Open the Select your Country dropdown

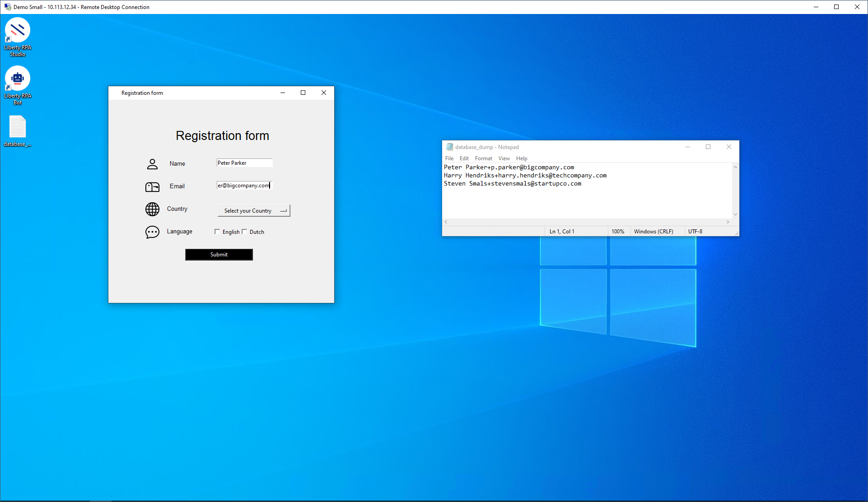point(254,211)
